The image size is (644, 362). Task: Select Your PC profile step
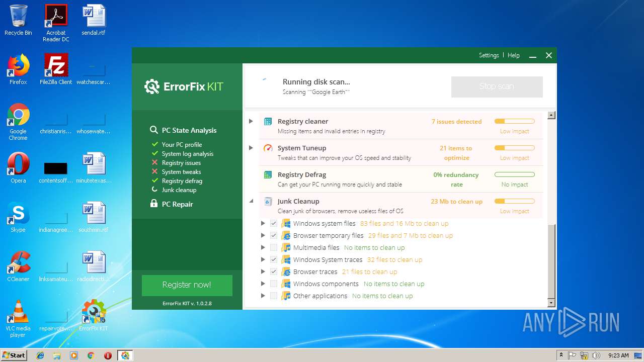click(x=182, y=145)
